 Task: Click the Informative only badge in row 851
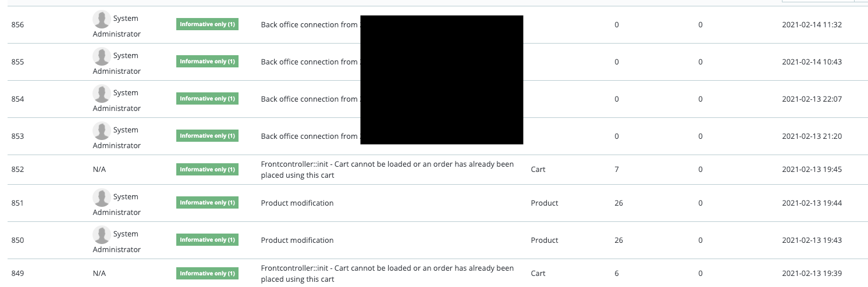click(207, 203)
